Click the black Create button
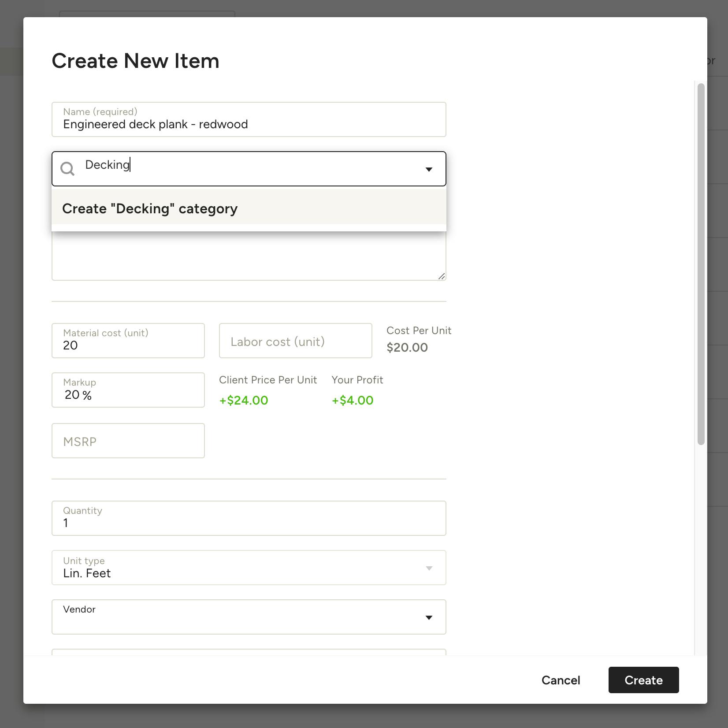Image resolution: width=728 pixels, height=728 pixels. 643,680
